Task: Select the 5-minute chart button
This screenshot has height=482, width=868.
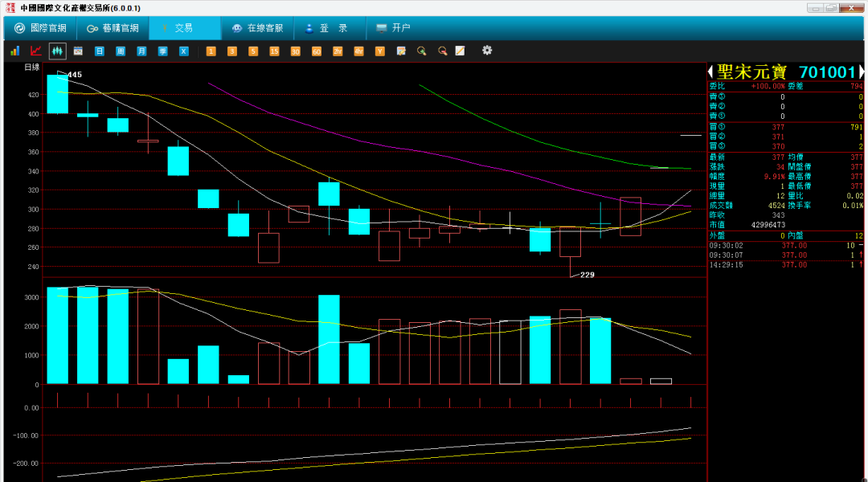Action: (253, 51)
